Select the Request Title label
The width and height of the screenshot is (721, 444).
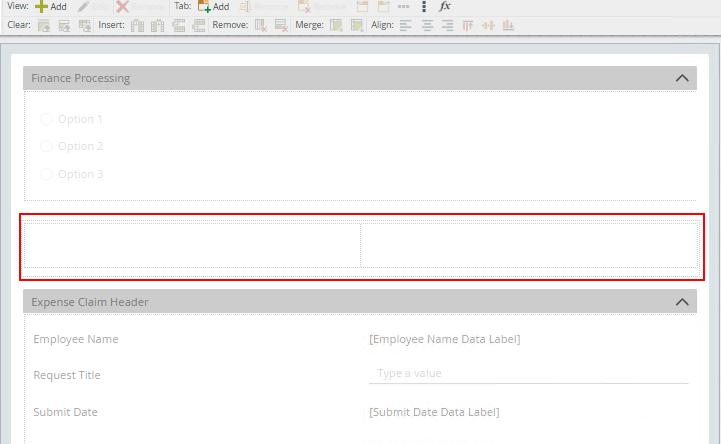click(67, 375)
